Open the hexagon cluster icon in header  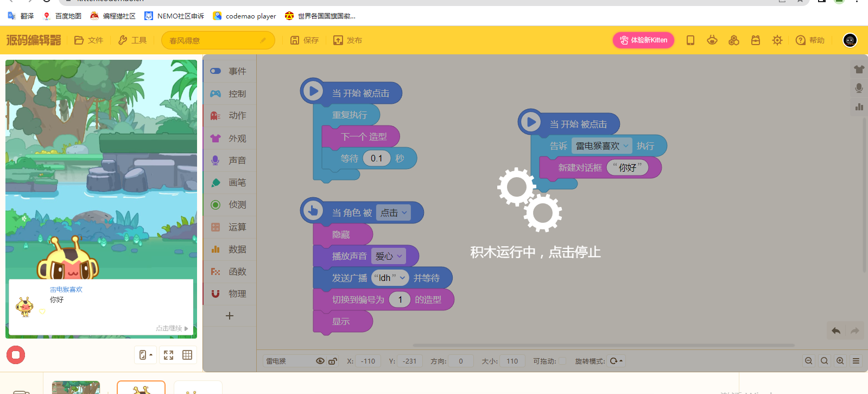(x=734, y=40)
